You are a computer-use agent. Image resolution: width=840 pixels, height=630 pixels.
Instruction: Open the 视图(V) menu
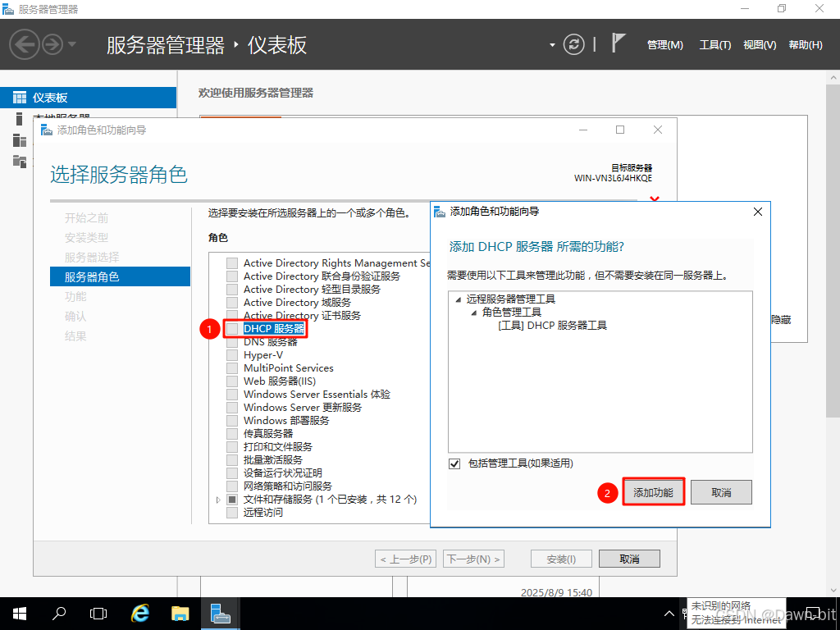760,45
